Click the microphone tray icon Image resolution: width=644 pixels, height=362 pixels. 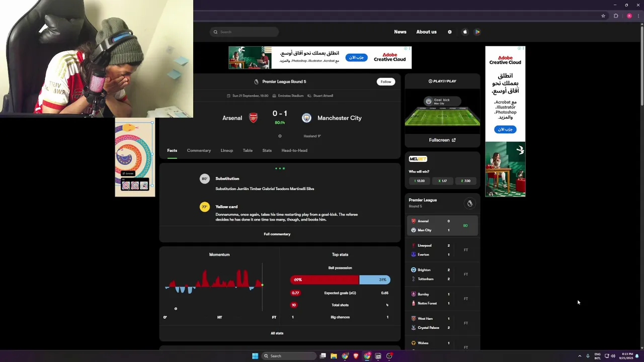tap(588, 356)
